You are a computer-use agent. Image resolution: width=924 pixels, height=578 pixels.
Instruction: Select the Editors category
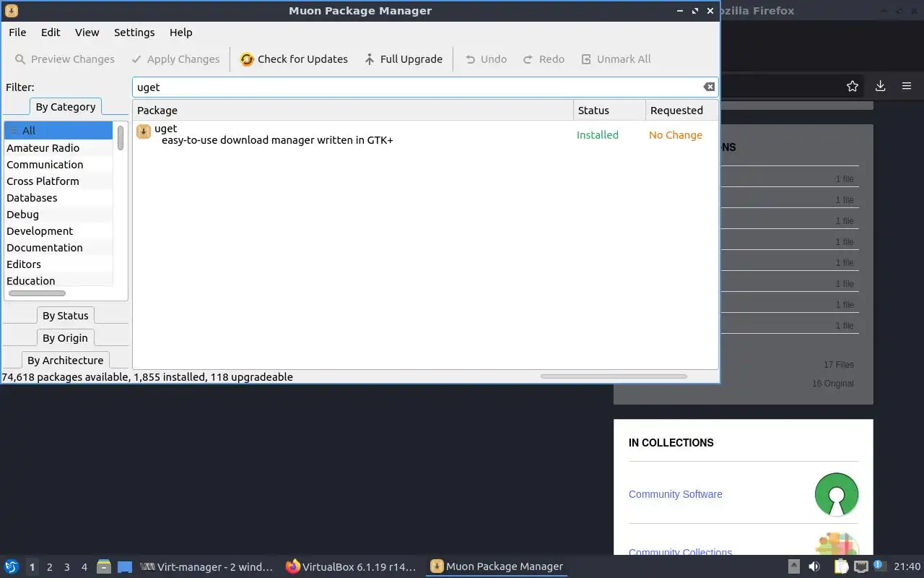pyautogui.click(x=58, y=264)
